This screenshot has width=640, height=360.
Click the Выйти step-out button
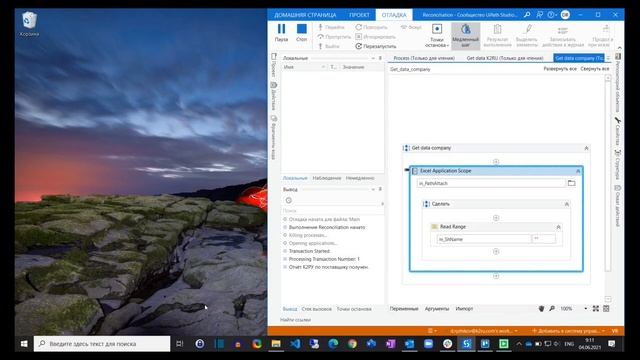click(329, 47)
